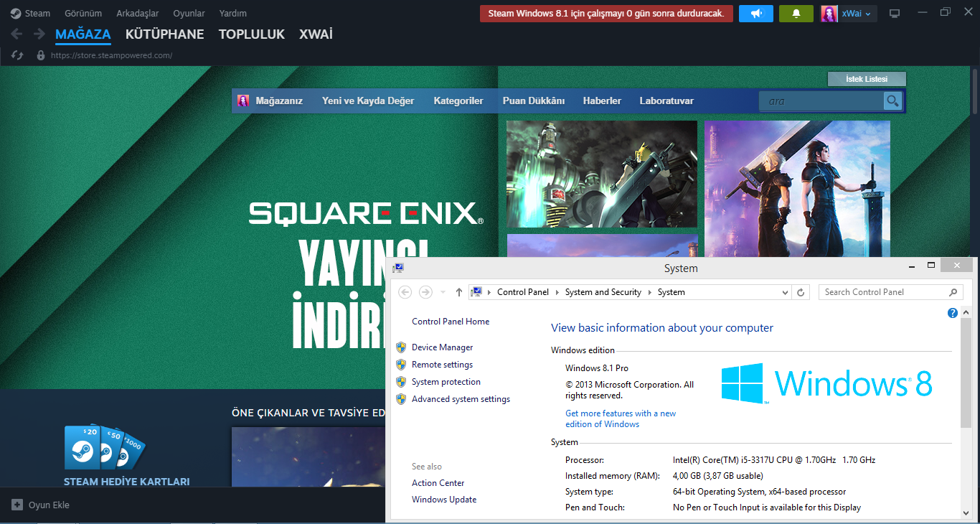This screenshot has width=980, height=524.
Task: Open Yeni ve Kayda Değer store menu
Action: coord(368,101)
